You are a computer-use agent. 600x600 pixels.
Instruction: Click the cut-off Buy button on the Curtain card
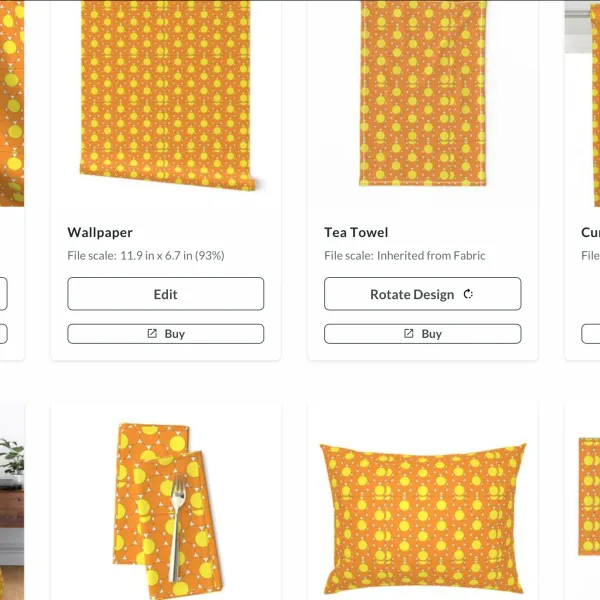tap(590, 334)
